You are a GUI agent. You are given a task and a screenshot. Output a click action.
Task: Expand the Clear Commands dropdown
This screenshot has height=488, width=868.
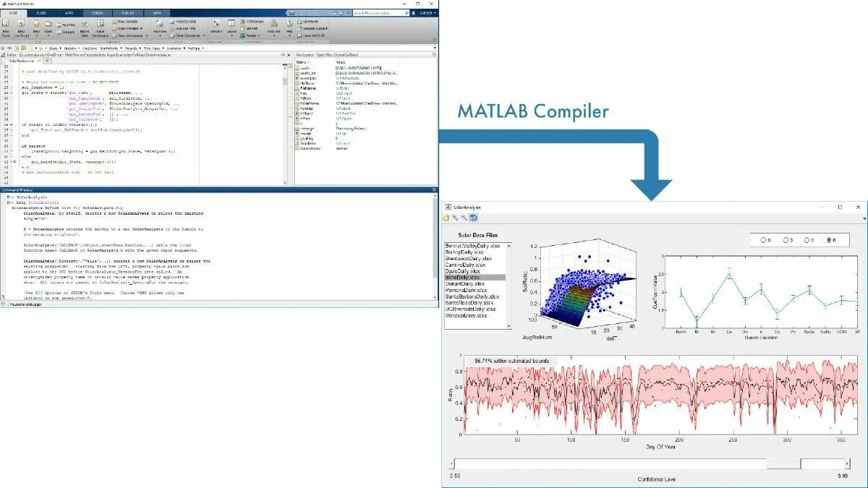pos(203,35)
